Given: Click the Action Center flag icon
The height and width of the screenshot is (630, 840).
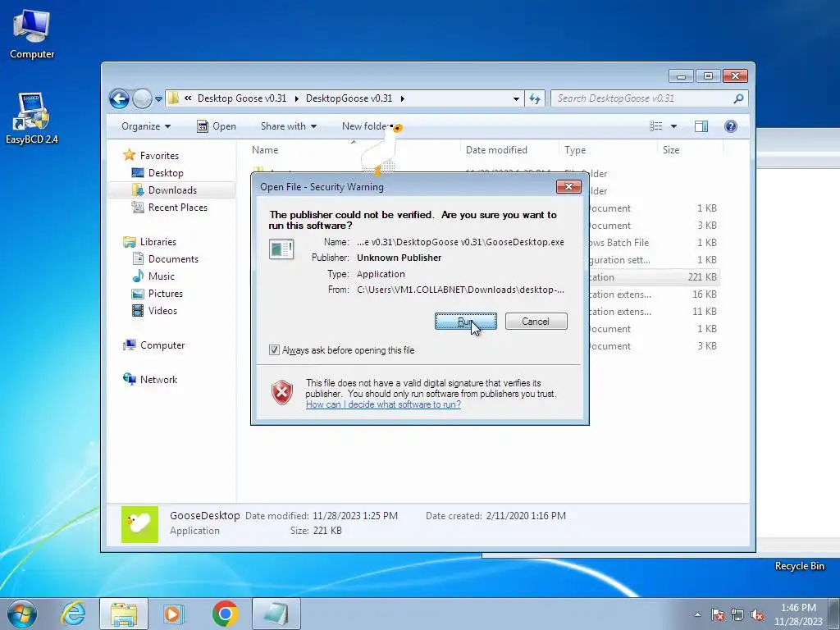Looking at the screenshot, I should click(718, 614).
